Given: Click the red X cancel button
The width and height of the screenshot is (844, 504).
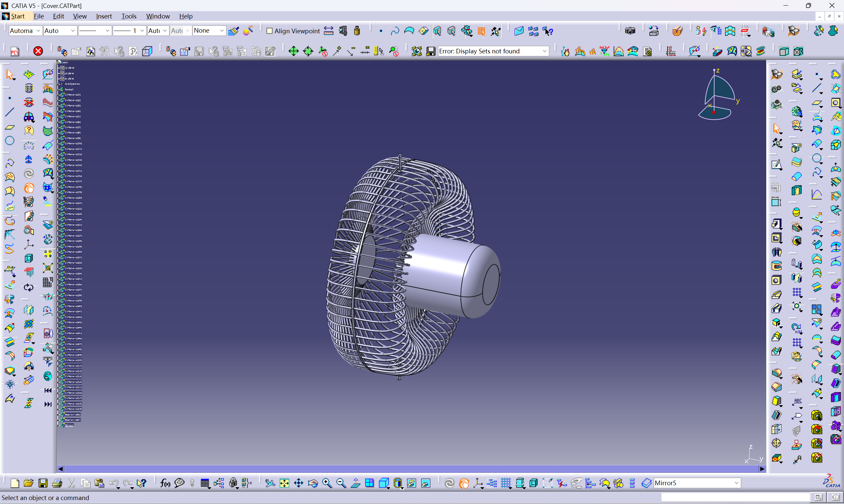Looking at the screenshot, I should pos(38,51).
